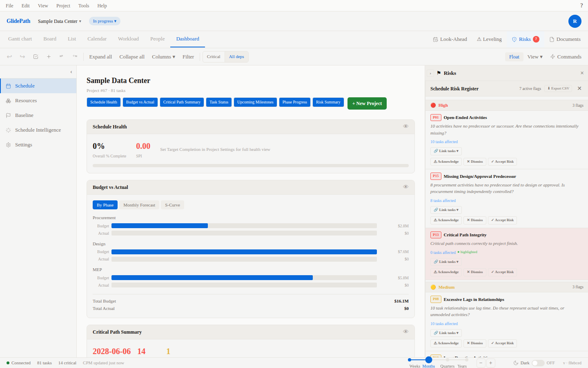The height and width of the screenshot is (368, 588).
Task: Toggle Schedule Health card visibility eye
Action: 405,126
